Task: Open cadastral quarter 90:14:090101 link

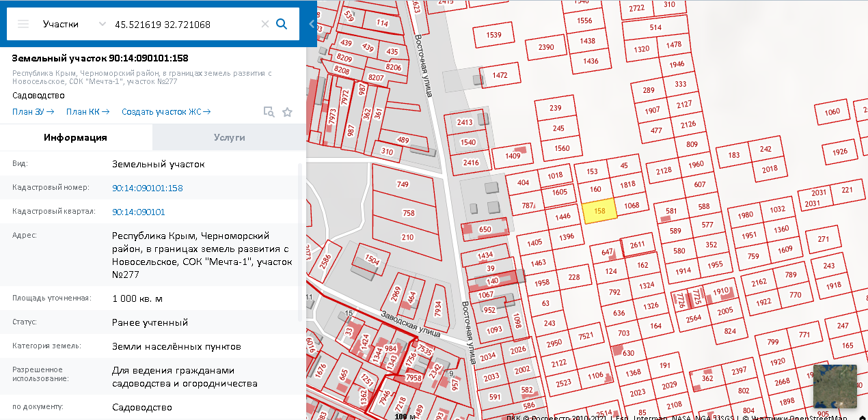Action: pyautogui.click(x=138, y=212)
